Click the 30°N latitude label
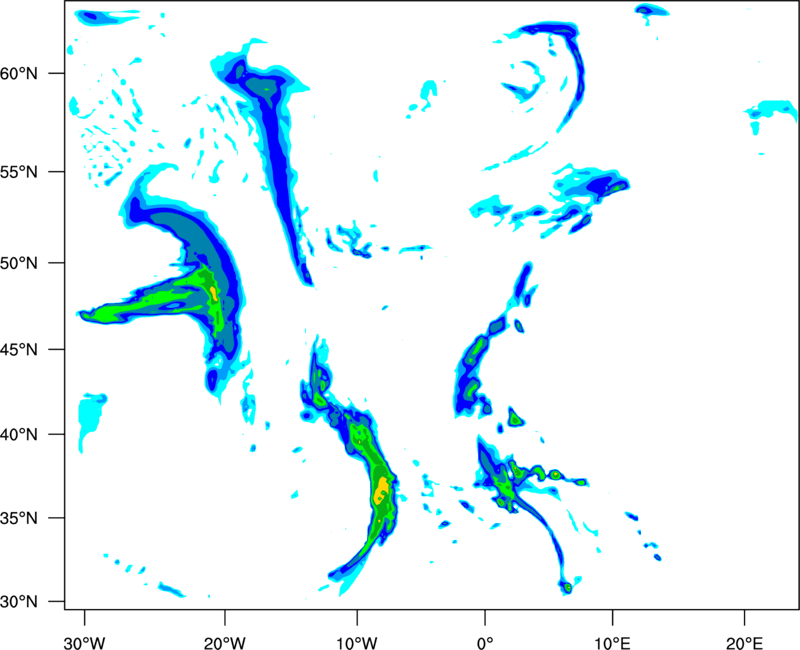Screen dimensions: 800x650 point(19,602)
